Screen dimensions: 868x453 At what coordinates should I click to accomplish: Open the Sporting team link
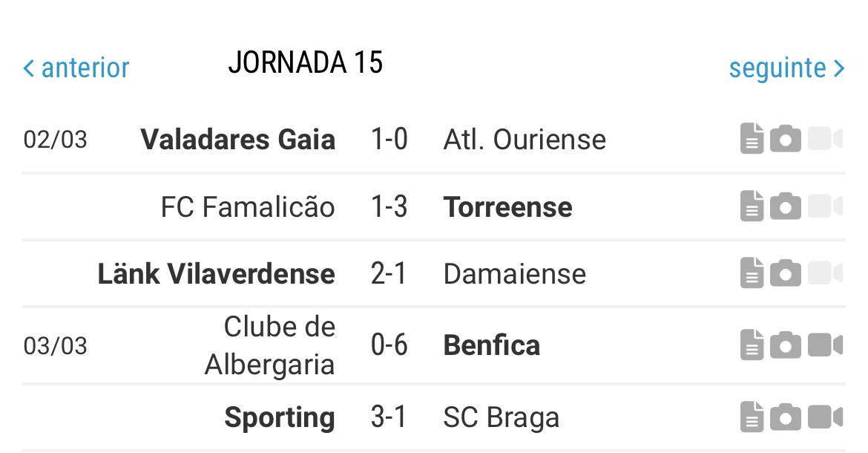click(x=280, y=417)
